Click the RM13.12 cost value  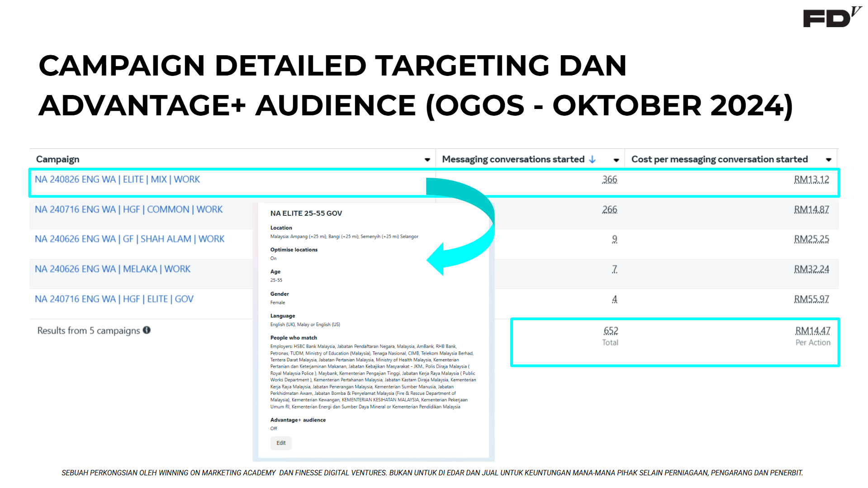[x=811, y=180]
